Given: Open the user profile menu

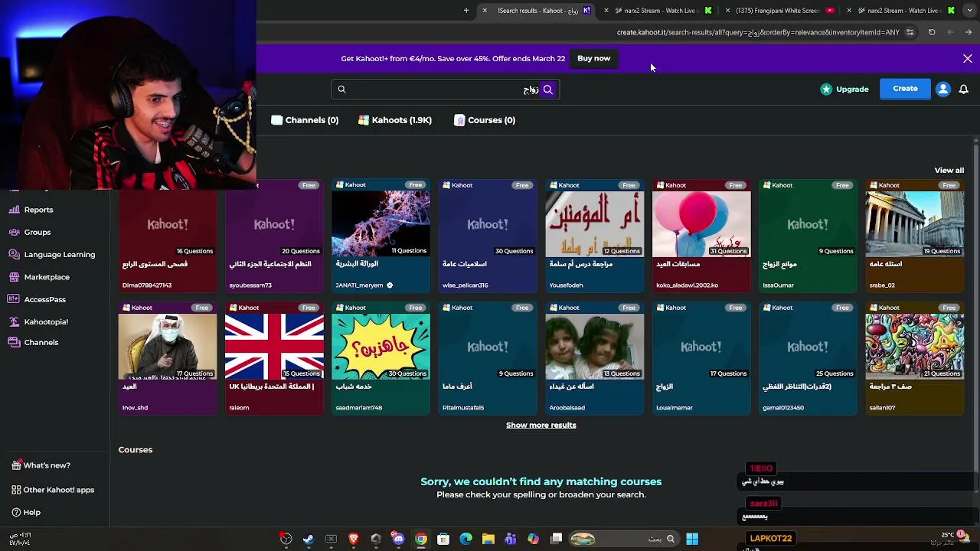Looking at the screenshot, I should pyautogui.click(x=943, y=89).
